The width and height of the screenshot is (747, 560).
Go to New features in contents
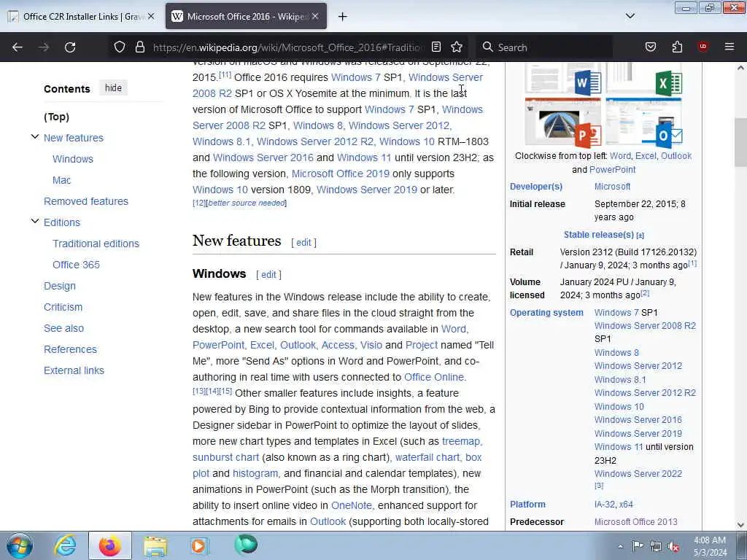(x=74, y=138)
